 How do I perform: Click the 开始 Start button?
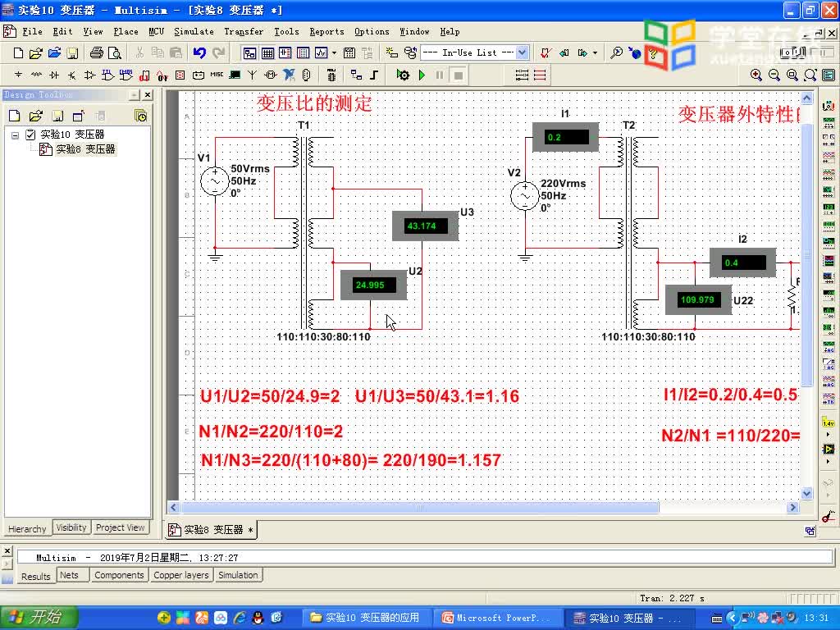coord(39,619)
